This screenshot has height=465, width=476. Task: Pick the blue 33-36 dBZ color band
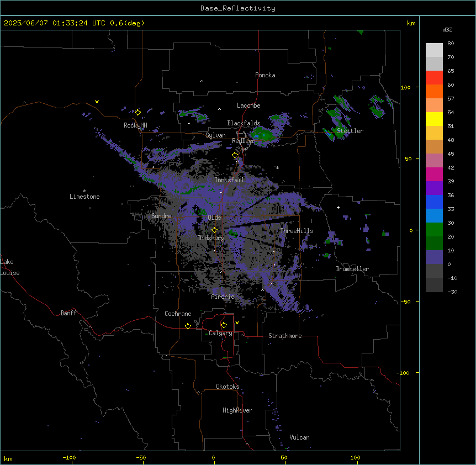[434, 202]
